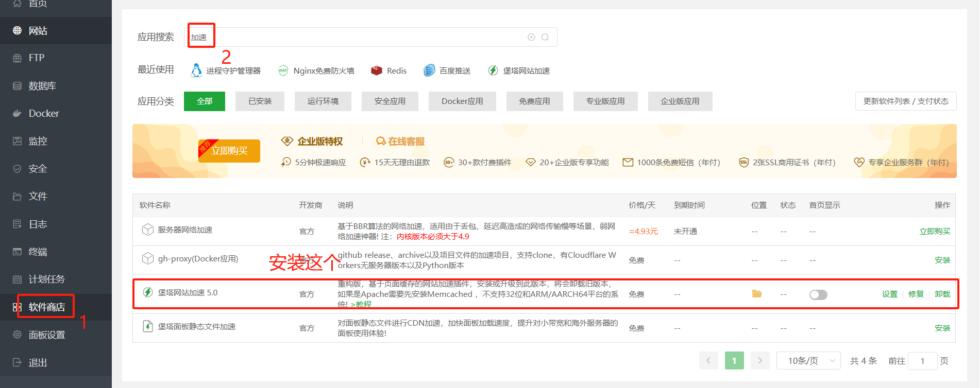
Task: Go to 数据库 in the sidebar
Action: pos(56,85)
